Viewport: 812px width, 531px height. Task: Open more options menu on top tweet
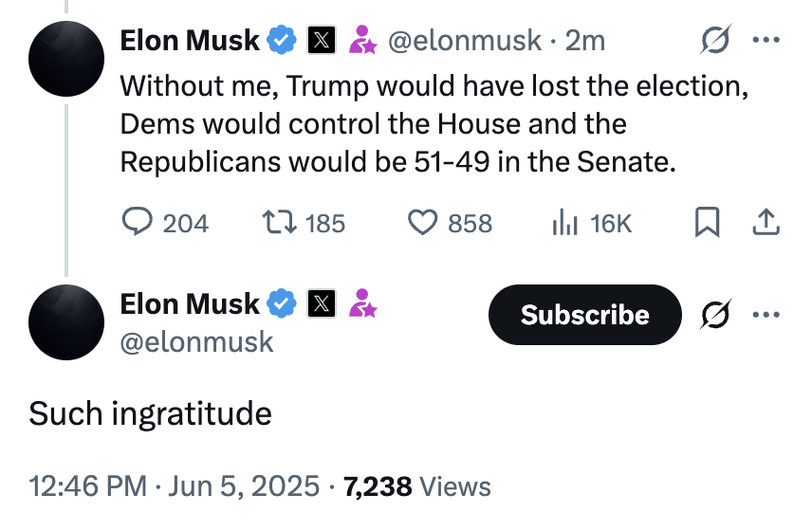point(766,39)
